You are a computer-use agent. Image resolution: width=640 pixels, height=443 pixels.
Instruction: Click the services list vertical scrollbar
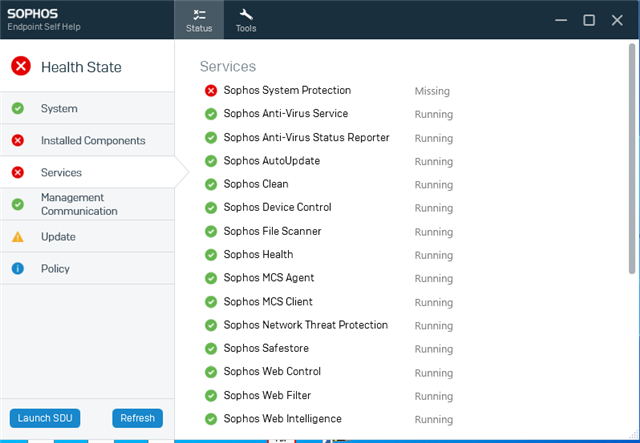point(632,158)
